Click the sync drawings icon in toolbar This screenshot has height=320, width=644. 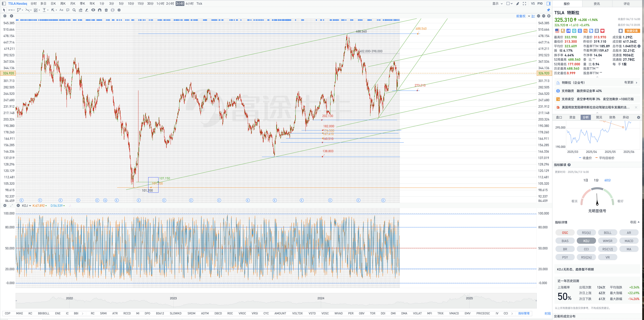113,10
